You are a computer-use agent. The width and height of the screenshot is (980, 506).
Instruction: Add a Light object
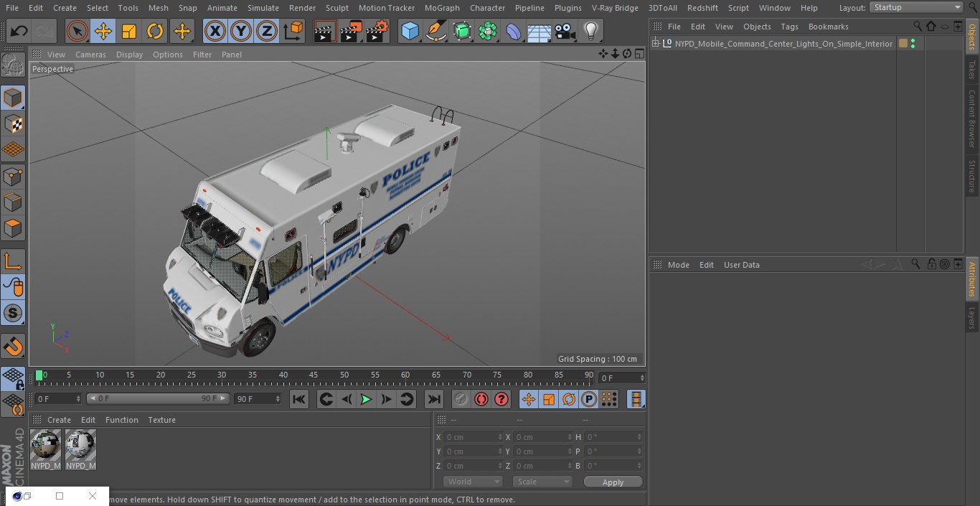pos(590,31)
